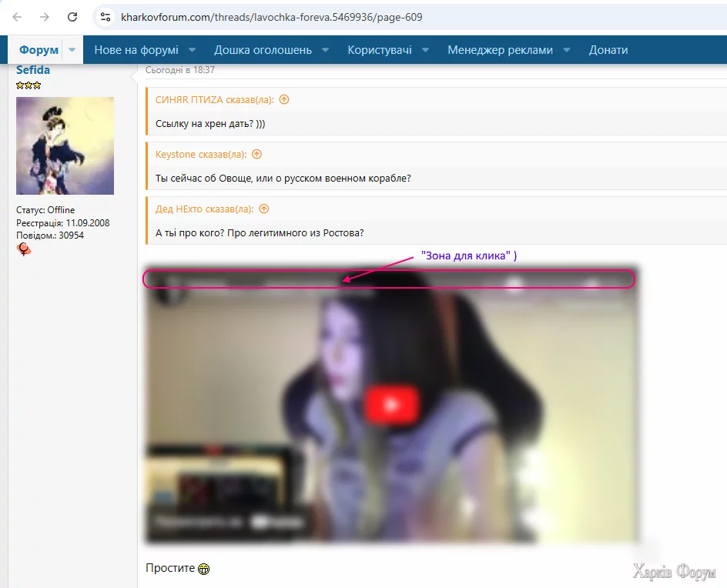
Task: Click the jump-to-quote arrow beside Keystone
Action: (256, 154)
